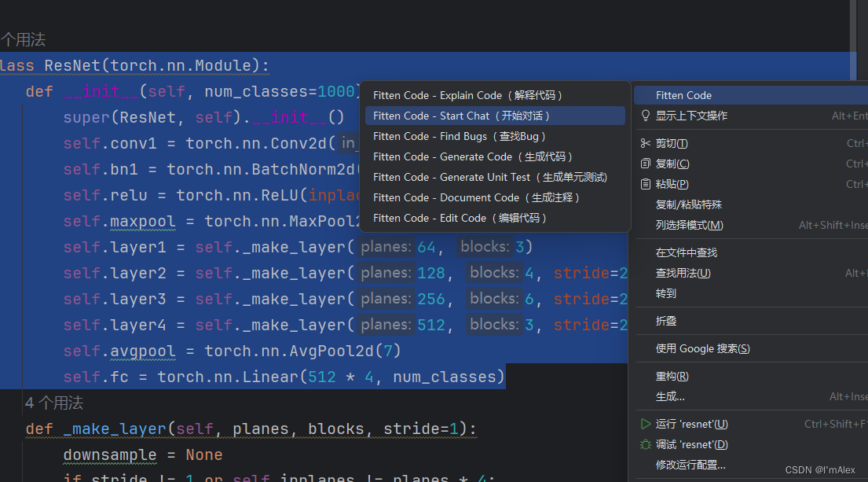Image resolution: width=868 pixels, height=482 pixels.
Task: Click the light bulb icon beside 显示上下文操作
Action: [x=645, y=115]
